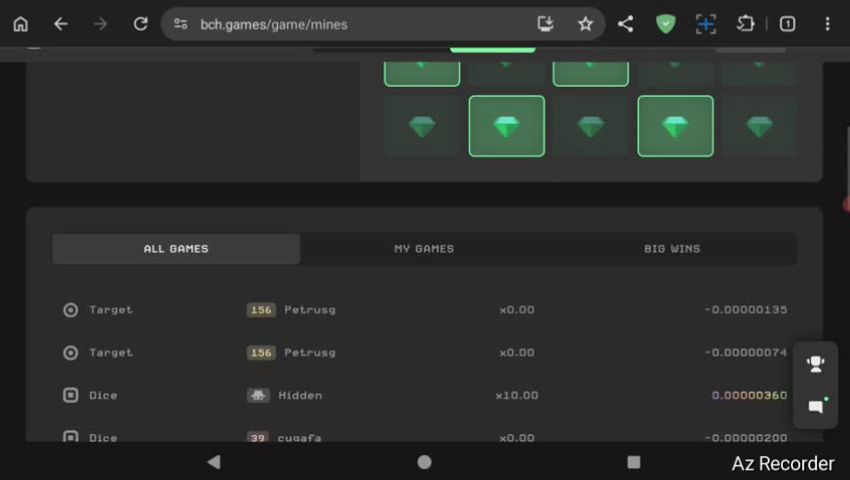Viewport: 850px width, 480px height.
Task: Open site settings icon in address bar
Action: (181, 24)
